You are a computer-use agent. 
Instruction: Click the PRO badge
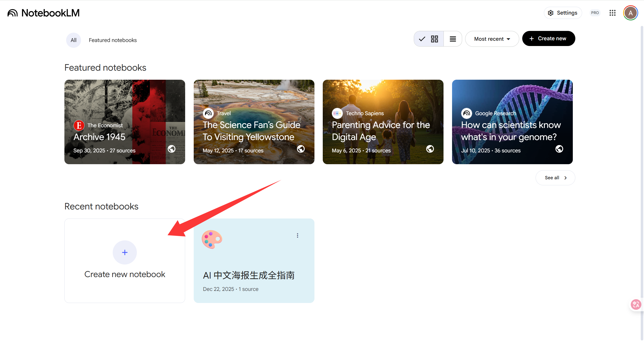[595, 13]
